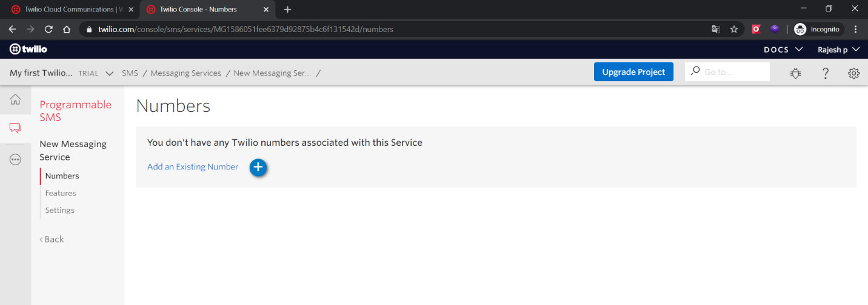This screenshot has height=305, width=868.
Task: Click the Add an Existing Number link
Action: point(193,167)
